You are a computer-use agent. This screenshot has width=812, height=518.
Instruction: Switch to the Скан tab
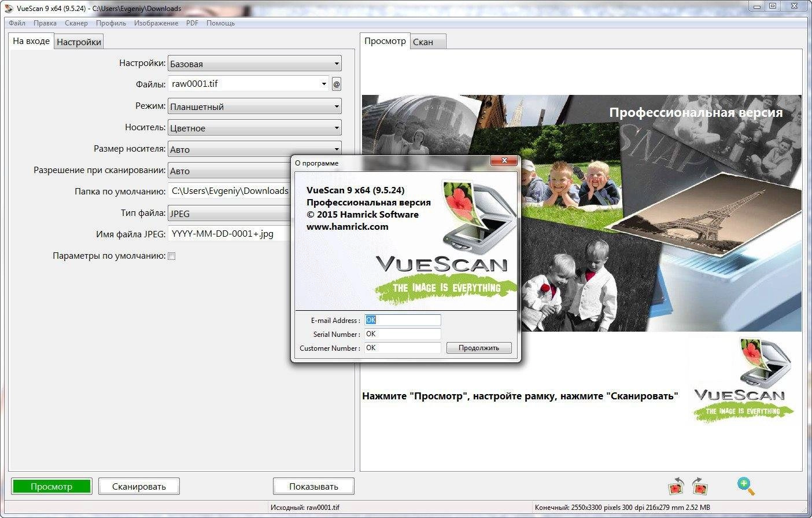pos(428,42)
